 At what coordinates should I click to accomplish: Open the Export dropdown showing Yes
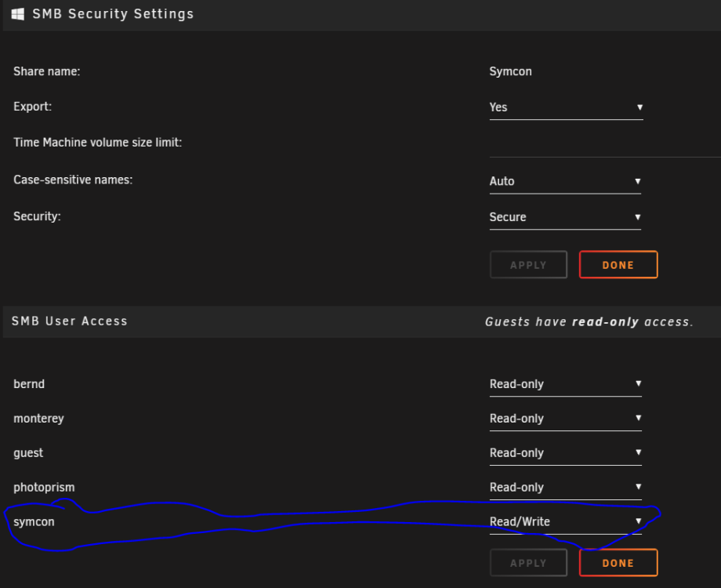tap(566, 107)
